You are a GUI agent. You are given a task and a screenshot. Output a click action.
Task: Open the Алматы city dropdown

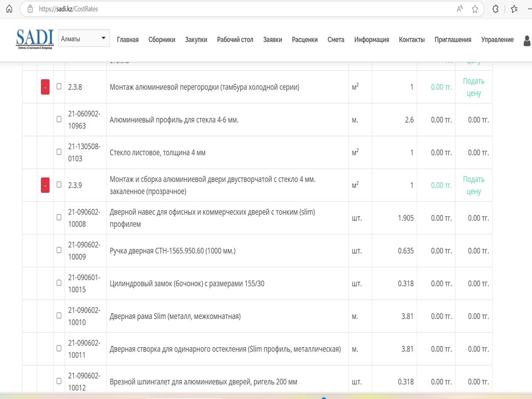84,39
